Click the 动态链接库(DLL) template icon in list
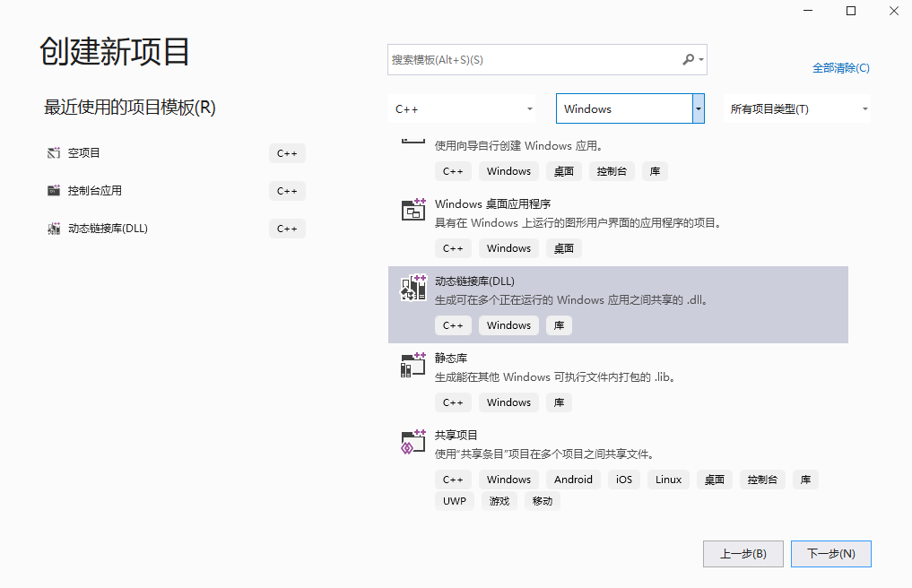The height and width of the screenshot is (588, 912). coord(413,288)
